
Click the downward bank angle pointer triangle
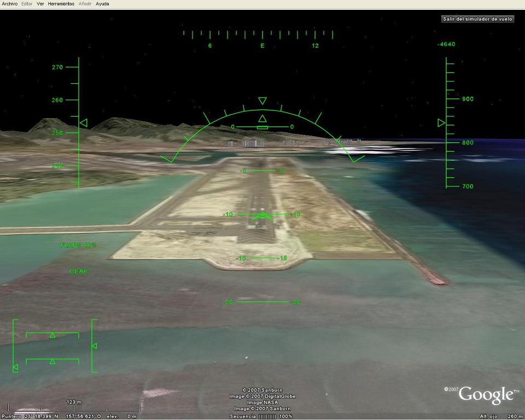pyautogui.click(x=262, y=101)
